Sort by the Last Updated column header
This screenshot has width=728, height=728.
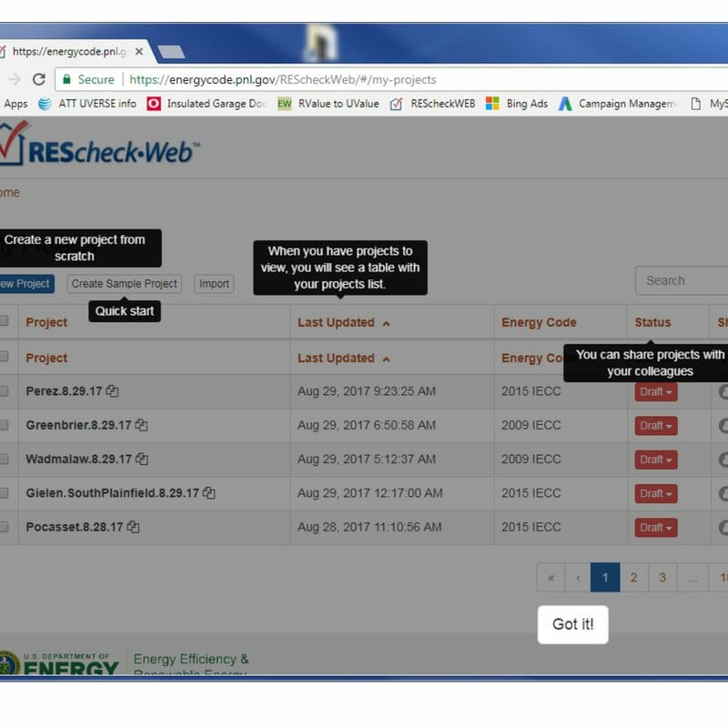337,322
